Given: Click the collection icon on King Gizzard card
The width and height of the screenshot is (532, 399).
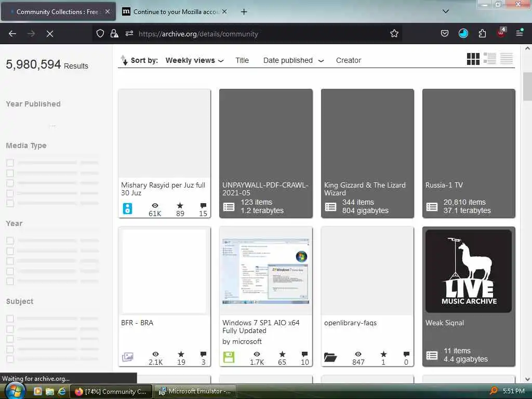Looking at the screenshot, I should tap(330, 207).
